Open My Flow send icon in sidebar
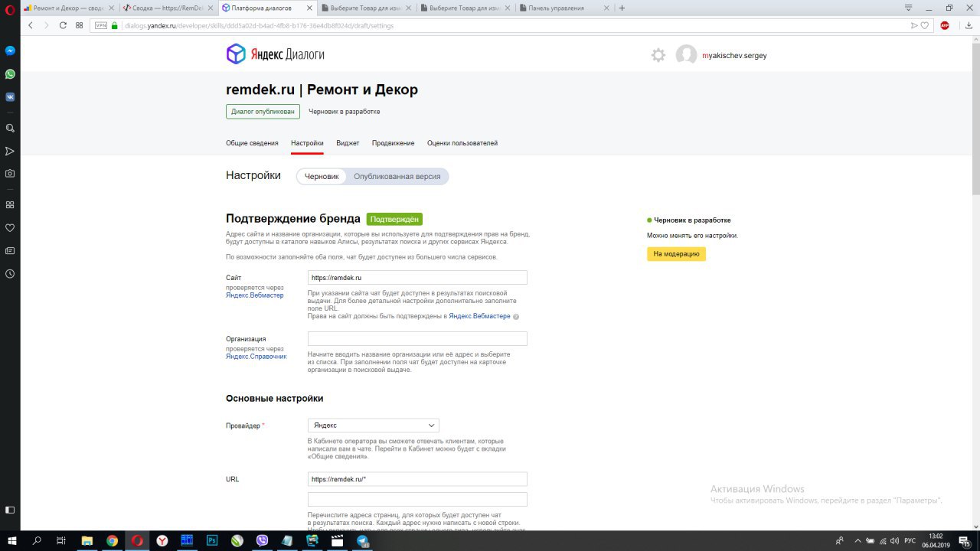Viewport: 980px width, 551px height. pyautogui.click(x=10, y=151)
